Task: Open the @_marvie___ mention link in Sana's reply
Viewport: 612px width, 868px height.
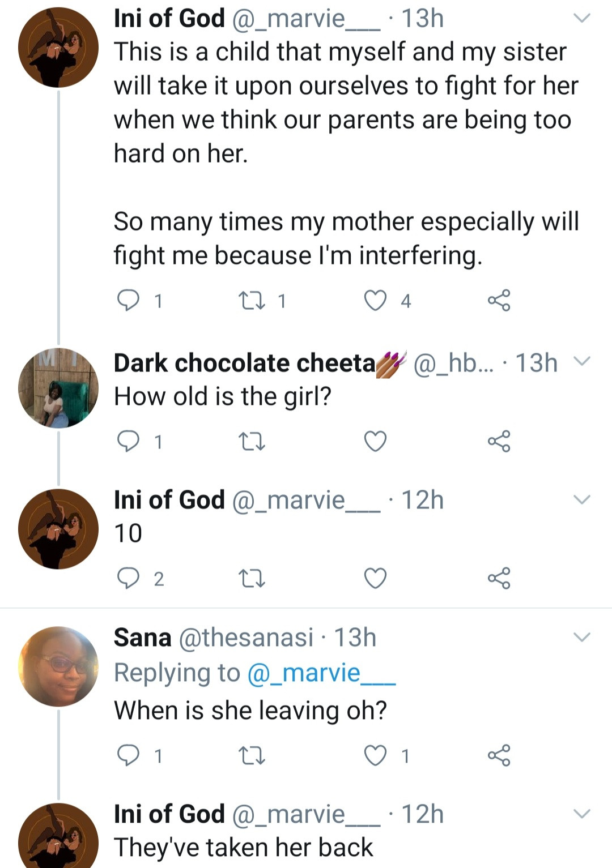Action: 321,673
